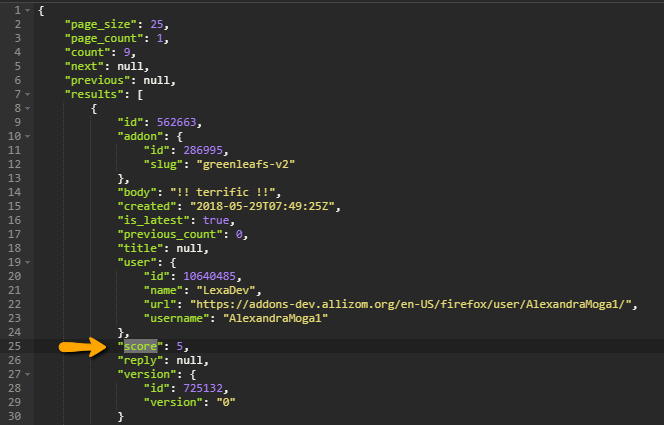This screenshot has height=425, width=664.
Task: Click line number 25 in the gutter
Action: pyautogui.click(x=14, y=346)
